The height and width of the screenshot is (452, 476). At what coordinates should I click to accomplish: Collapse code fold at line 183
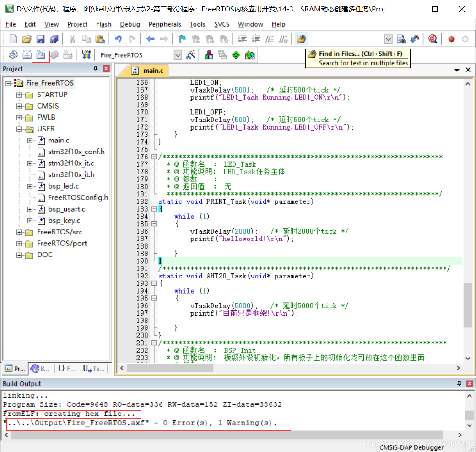pos(154,209)
